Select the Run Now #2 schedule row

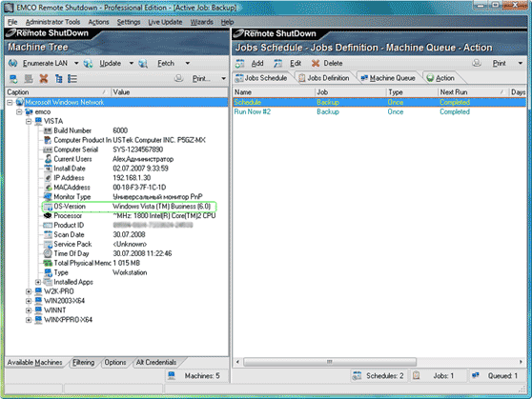[x=379, y=111]
